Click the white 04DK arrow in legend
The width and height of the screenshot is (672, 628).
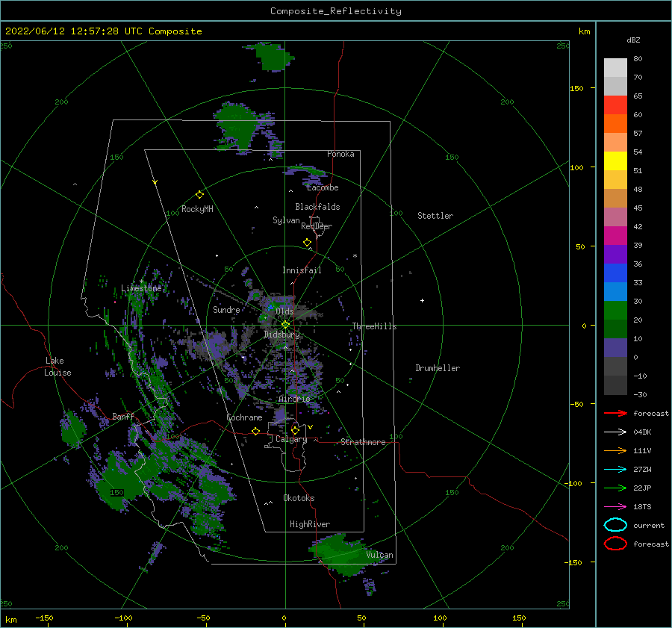point(615,432)
